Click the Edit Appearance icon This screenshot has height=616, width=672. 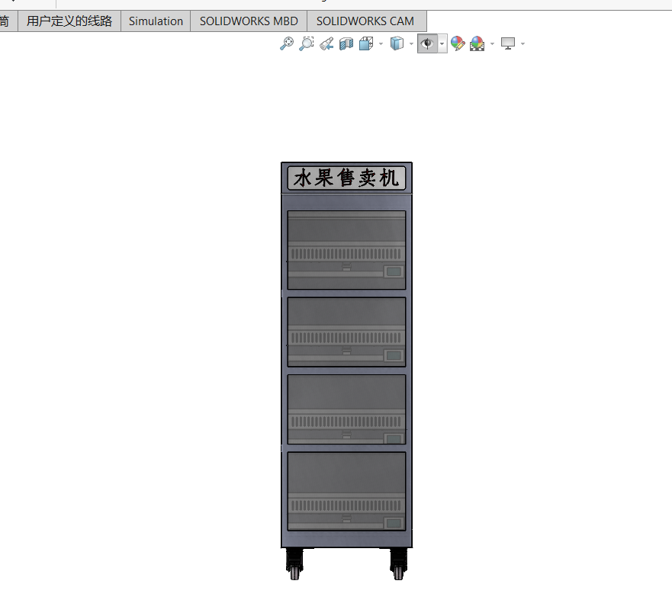[458, 43]
